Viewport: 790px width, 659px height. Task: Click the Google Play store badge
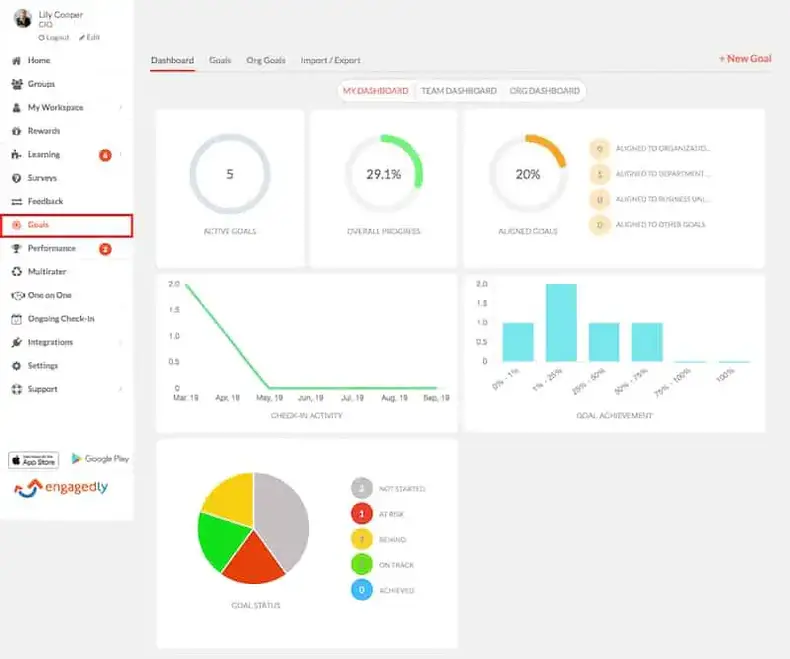[x=100, y=459]
